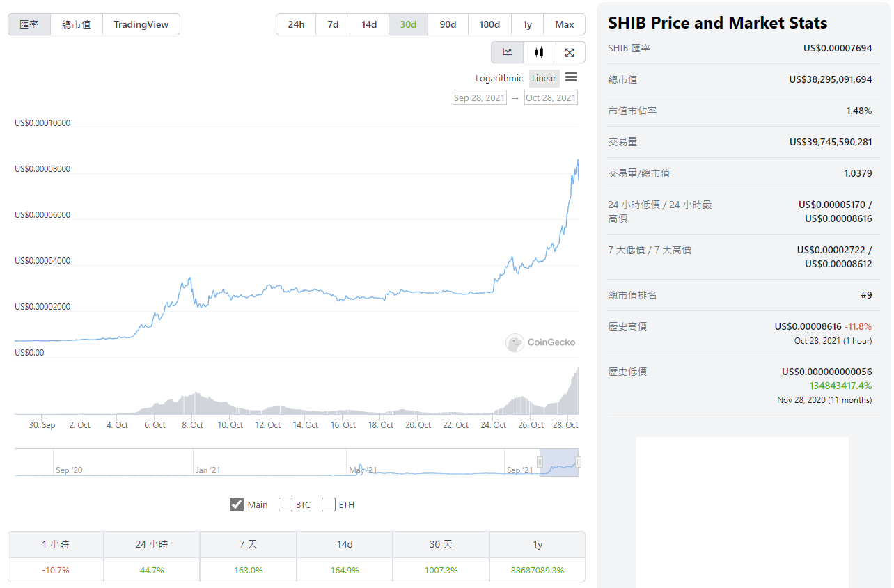
Task: Uncheck the Main series checkbox
Action: click(237, 504)
